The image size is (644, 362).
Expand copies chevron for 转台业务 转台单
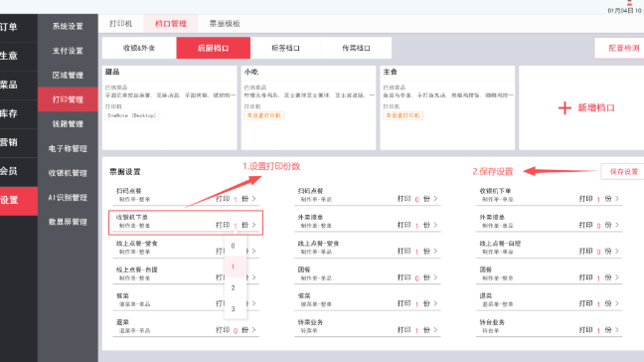pos(617,330)
